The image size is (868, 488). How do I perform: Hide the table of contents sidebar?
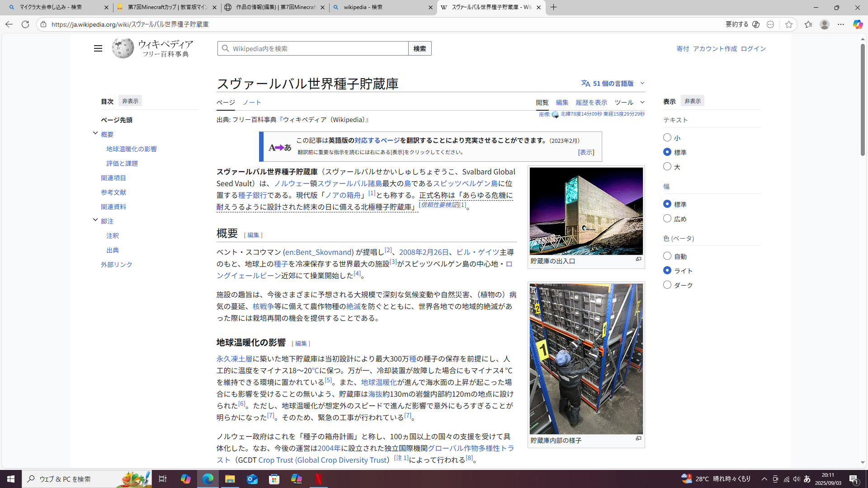130,101
